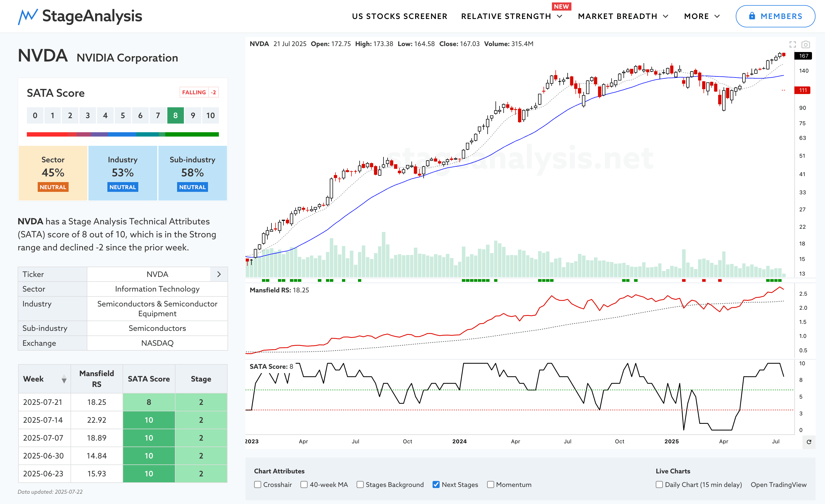Click the Sub-industry 58% neutral card
Image resolution: width=825 pixels, height=504 pixels.
(x=193, y=173)
